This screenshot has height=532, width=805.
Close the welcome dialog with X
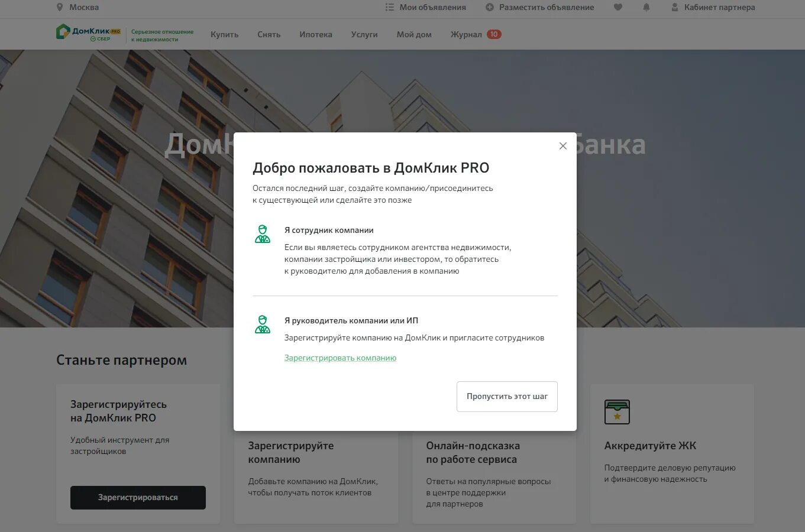click(563, 146)
